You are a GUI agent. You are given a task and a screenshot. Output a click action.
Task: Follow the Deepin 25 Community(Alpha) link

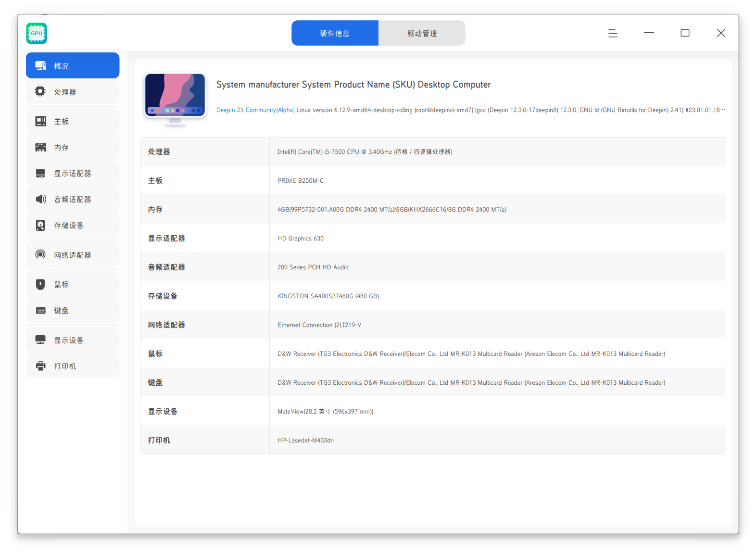coord(255,110)
